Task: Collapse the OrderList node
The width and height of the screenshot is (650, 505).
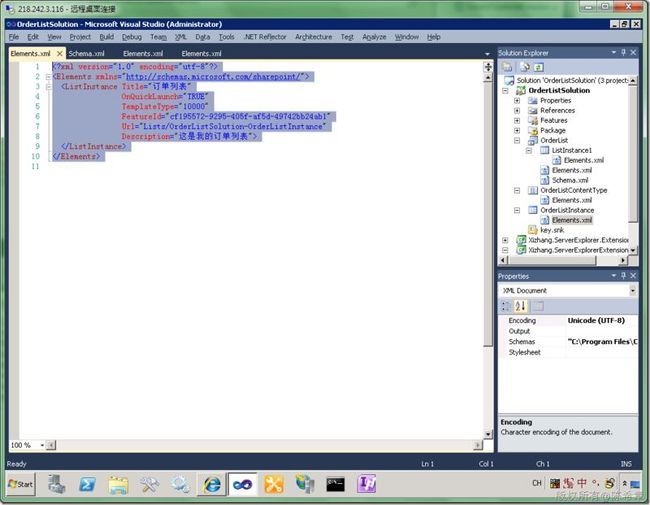Action: tap(517, 140)
